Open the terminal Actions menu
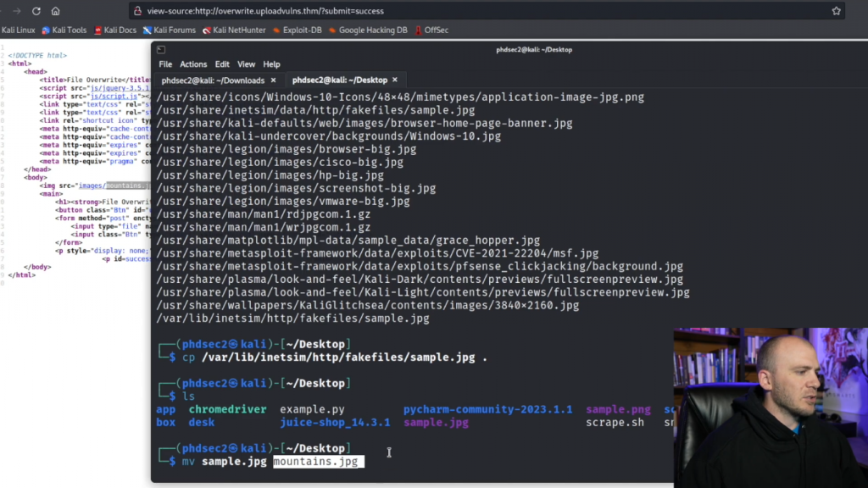The image size is (868, 488). 193,64
